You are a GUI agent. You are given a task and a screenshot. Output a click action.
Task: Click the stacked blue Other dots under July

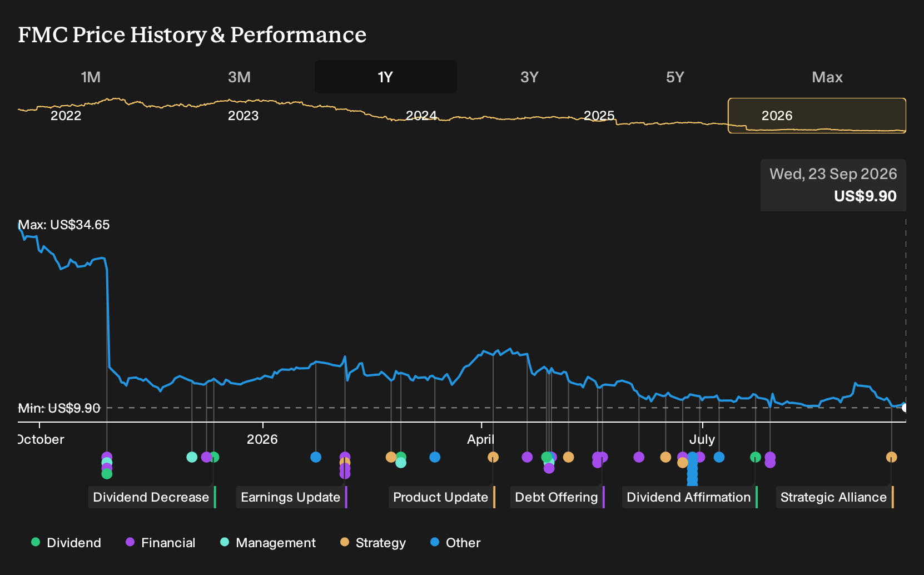pos(692,470)
